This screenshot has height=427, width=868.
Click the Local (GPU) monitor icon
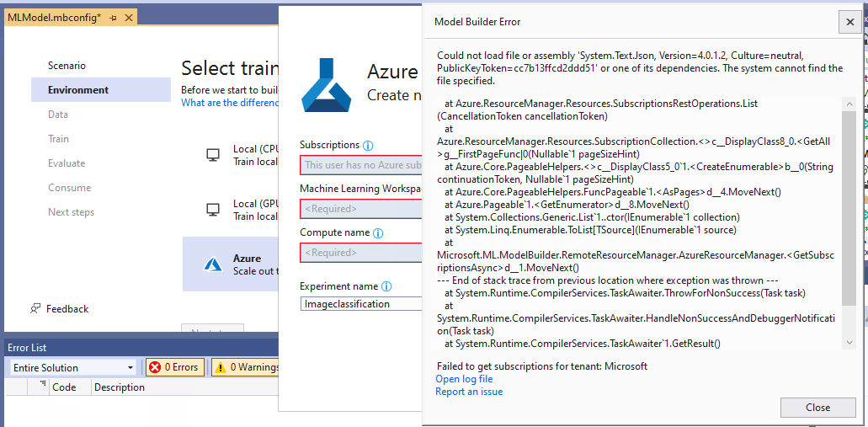(212, 210)
